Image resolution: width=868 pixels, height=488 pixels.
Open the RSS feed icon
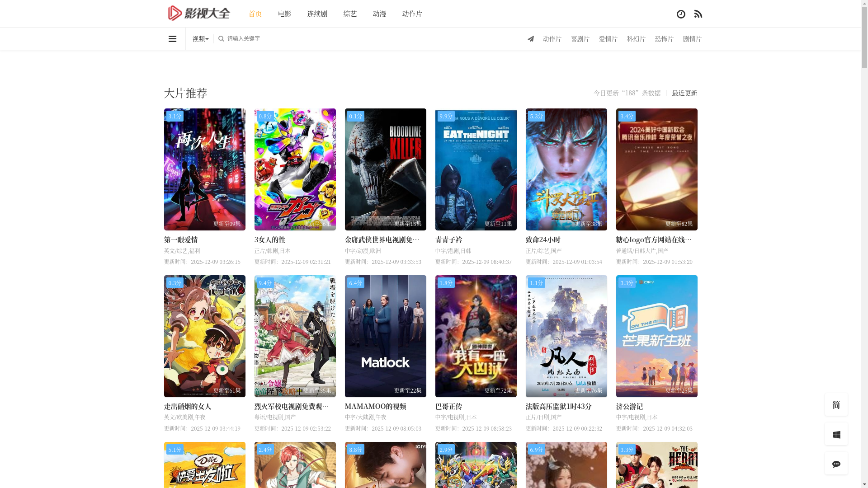(698, 14)
